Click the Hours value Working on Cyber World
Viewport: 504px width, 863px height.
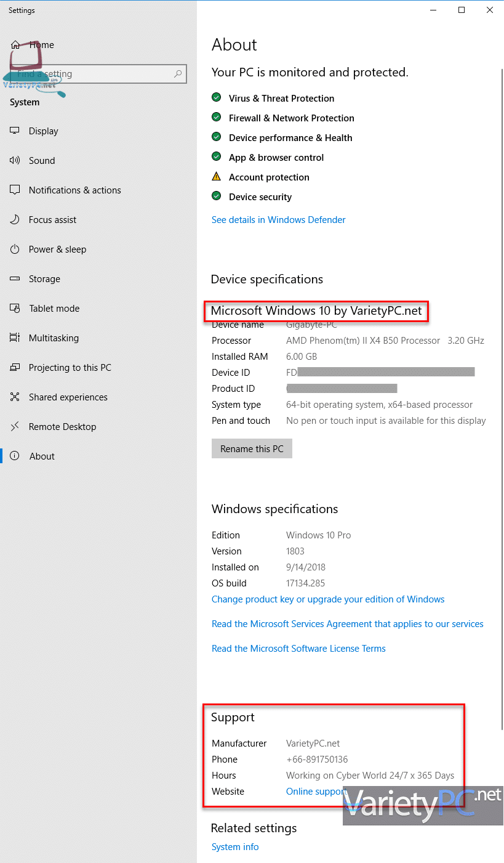(x=370, y=776)
